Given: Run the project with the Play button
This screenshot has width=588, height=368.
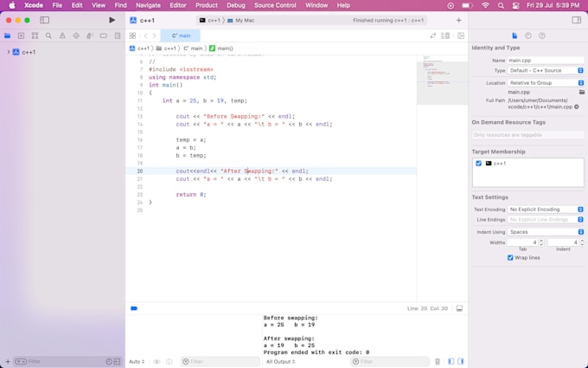Looking at the screenshot, I should coord(112,20).
